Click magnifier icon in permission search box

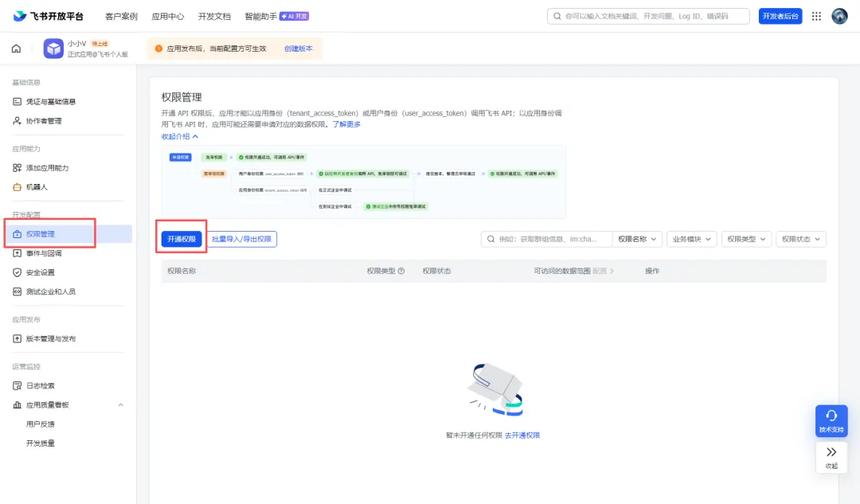coord(491,239)
